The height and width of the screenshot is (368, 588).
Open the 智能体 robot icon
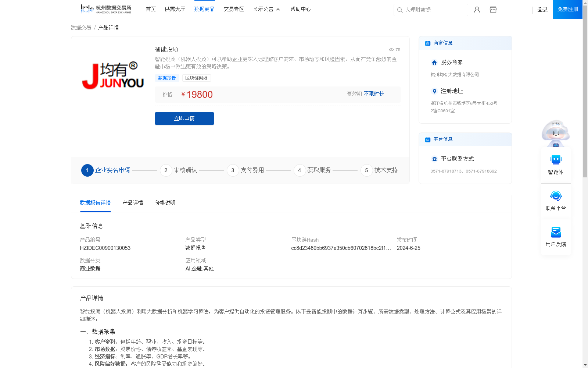[x=556, y=160]
